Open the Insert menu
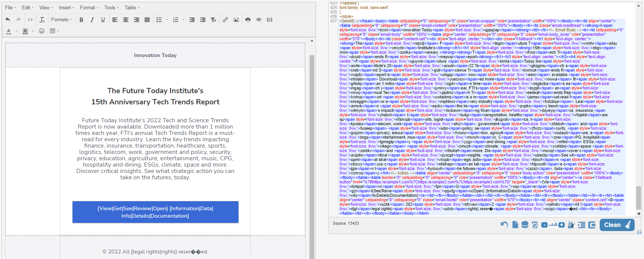Screen dimensions: 644x259 pos(67,7)
